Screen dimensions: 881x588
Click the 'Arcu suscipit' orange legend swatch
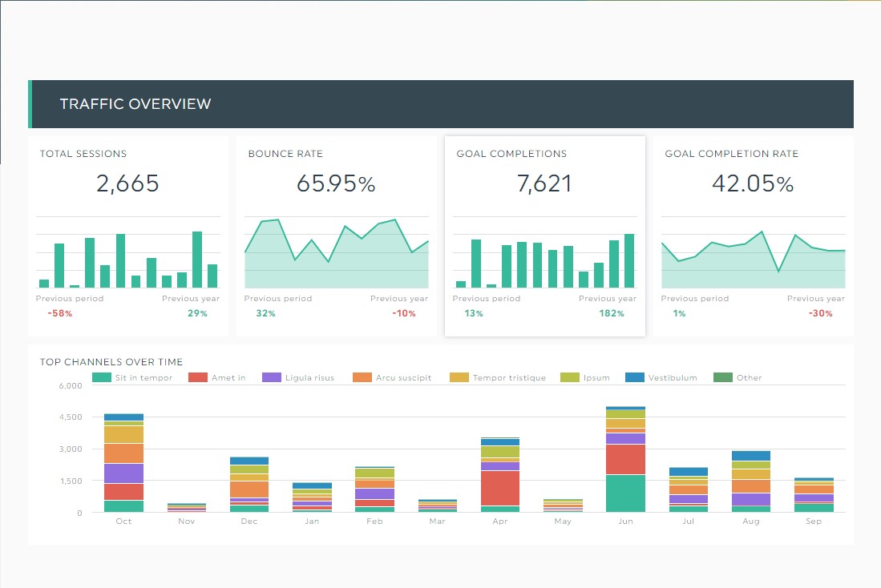click(x=362, y=378)
